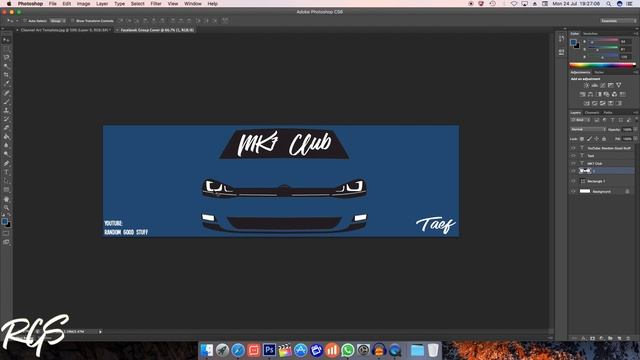Add a Levels adjustment
This screenshot has height=360, width=640.
coord(595,85)
